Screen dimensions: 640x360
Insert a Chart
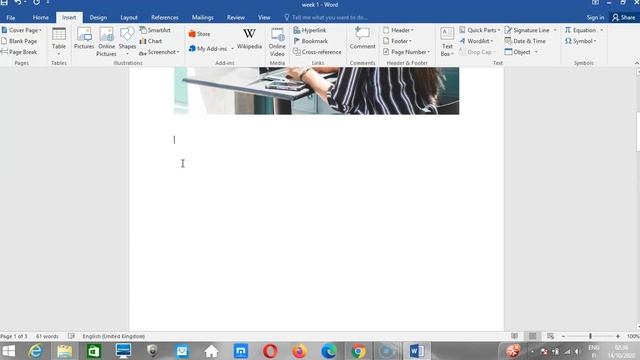tap(151, 41)
